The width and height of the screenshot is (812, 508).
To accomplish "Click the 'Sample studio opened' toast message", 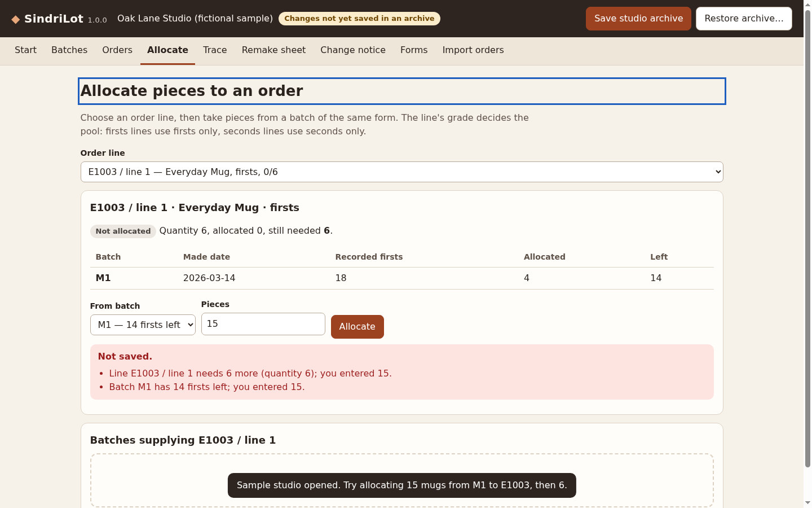I will (402, 485).
